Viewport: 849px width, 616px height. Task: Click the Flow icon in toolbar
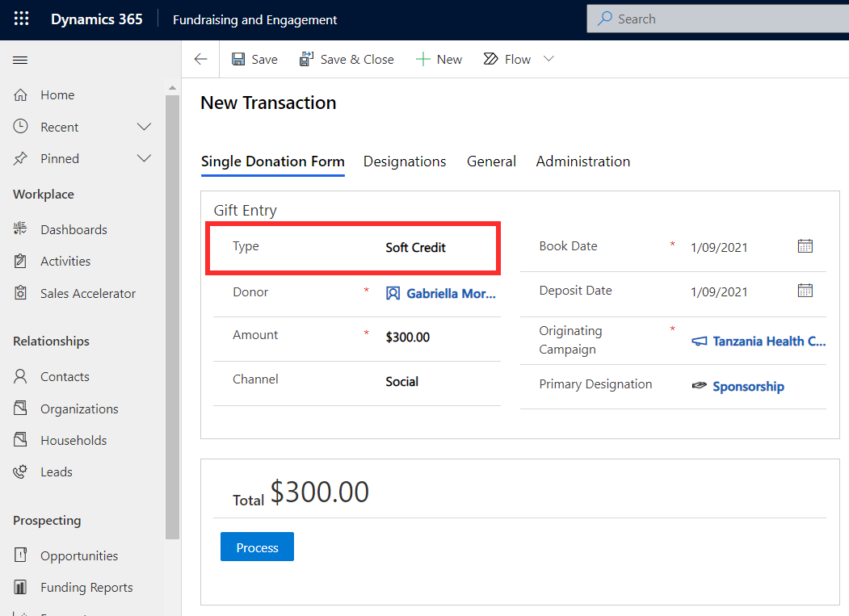[x=490, y=58]
